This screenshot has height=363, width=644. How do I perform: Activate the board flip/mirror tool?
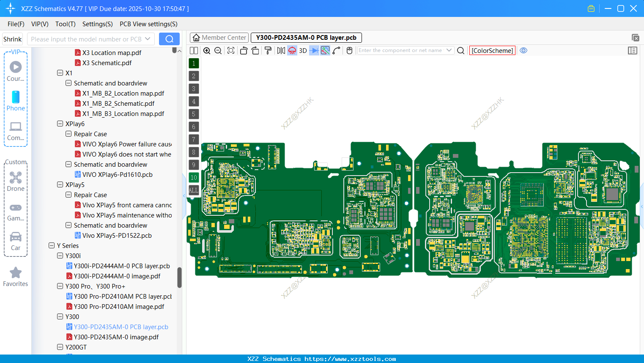280,50
